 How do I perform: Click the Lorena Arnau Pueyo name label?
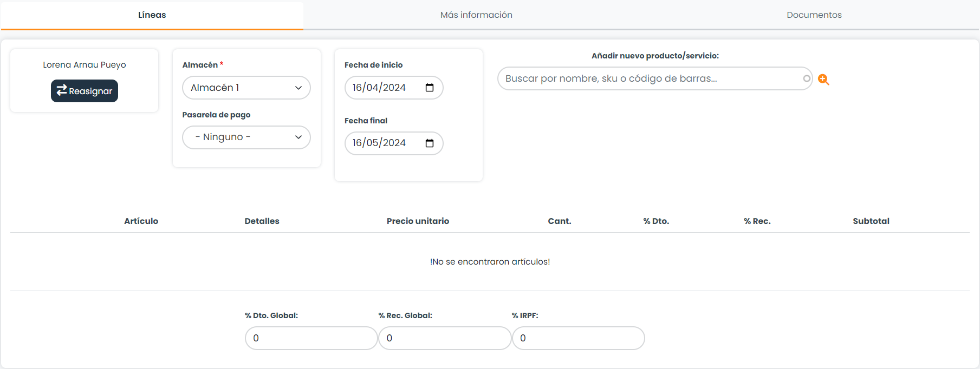click(85, 65)
